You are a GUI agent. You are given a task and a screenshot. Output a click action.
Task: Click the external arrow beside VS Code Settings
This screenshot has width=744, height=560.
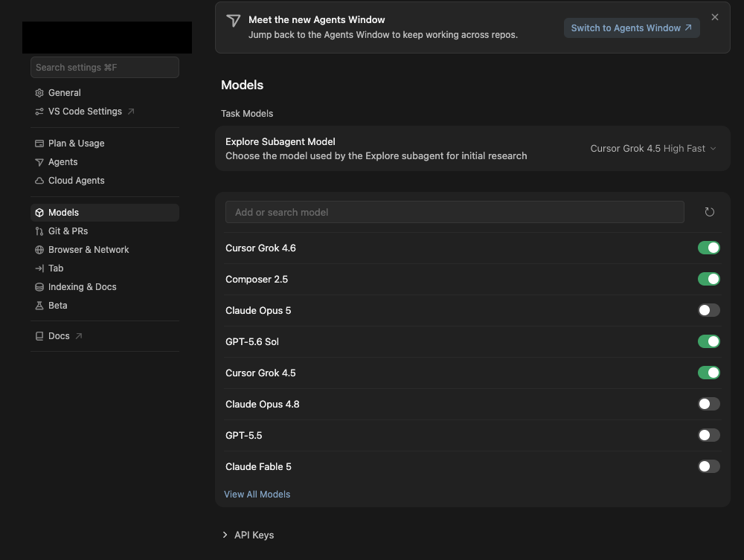(131, 112)
